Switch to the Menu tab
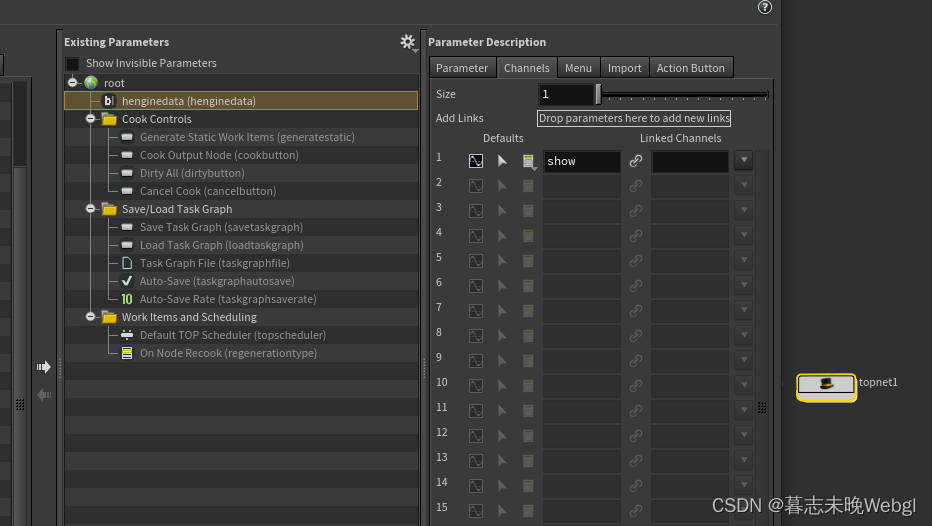Viewport: 932px width, 526px height. (x=578, y=68)
